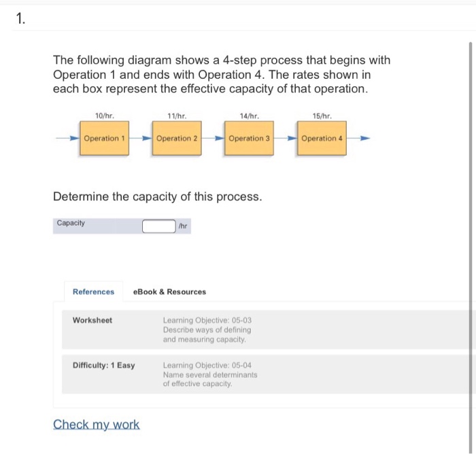This screenshot has height=454, width=476.
Task: Click the Difficulty: 1 Easy label
Action: point(103,365)
